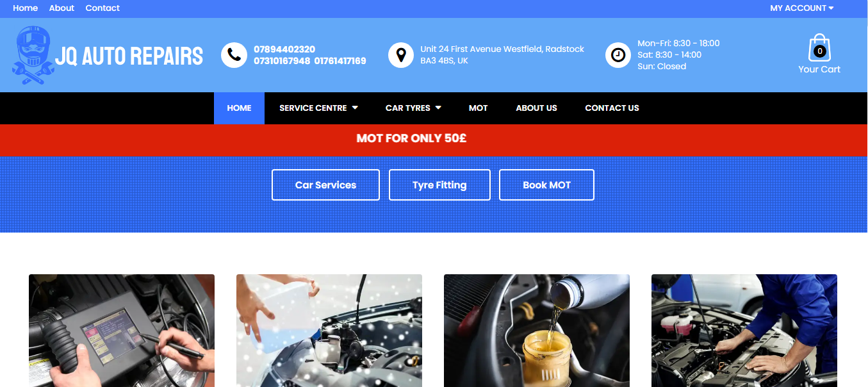
Task: Click the Car Services button
Action: [x=325, y=185]
